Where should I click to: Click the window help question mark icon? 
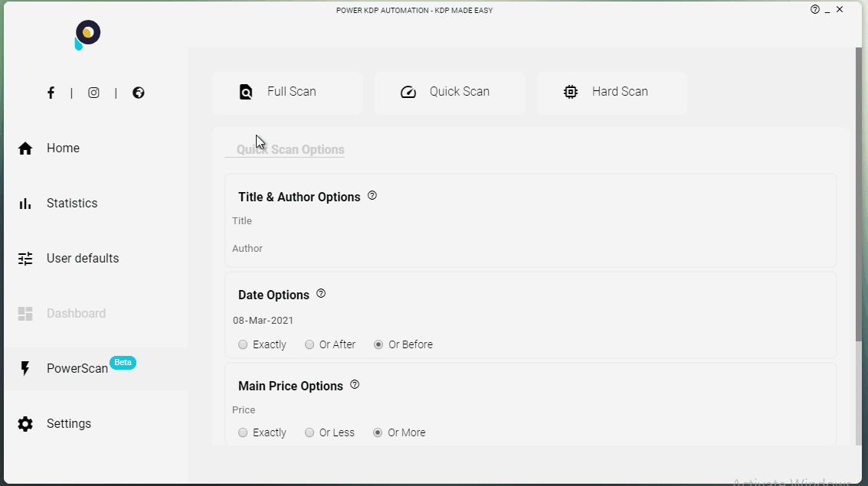(x=815, y=9)
